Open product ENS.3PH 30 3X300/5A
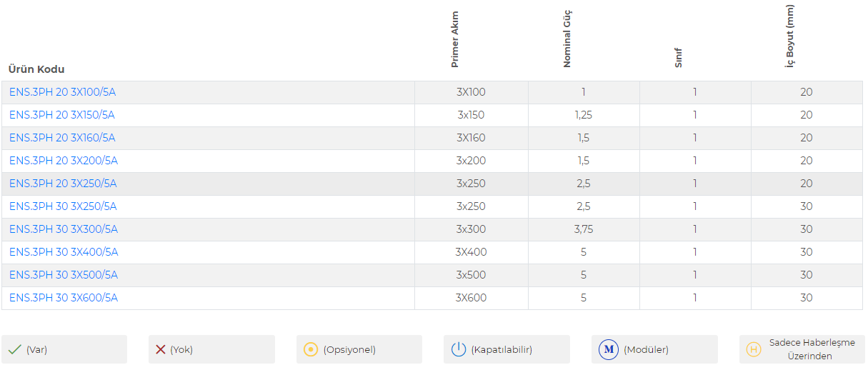The height and width of the screenshot is (365, 868). pos(64,229)
